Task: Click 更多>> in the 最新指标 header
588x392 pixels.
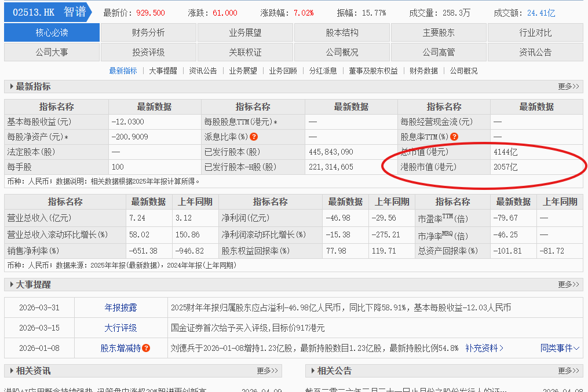Action: [568, 87]
